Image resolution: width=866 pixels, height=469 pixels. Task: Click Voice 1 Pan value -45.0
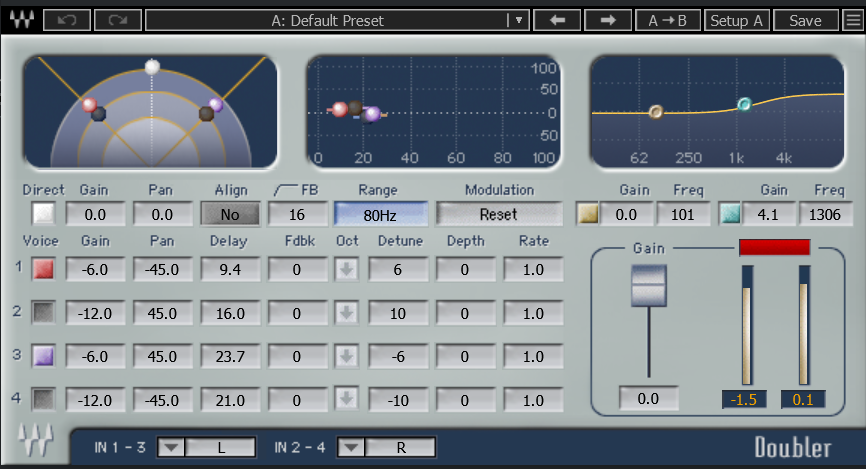coord(162,270)
